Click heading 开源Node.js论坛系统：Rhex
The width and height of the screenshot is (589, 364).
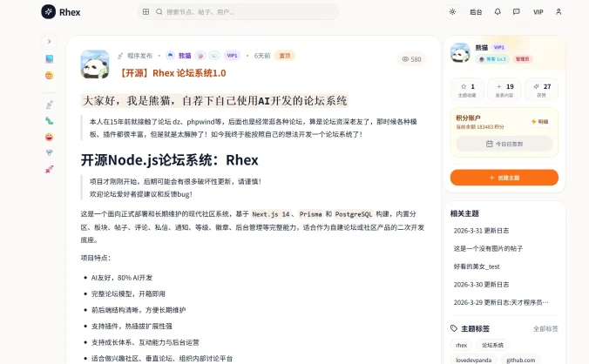point(169,160)
